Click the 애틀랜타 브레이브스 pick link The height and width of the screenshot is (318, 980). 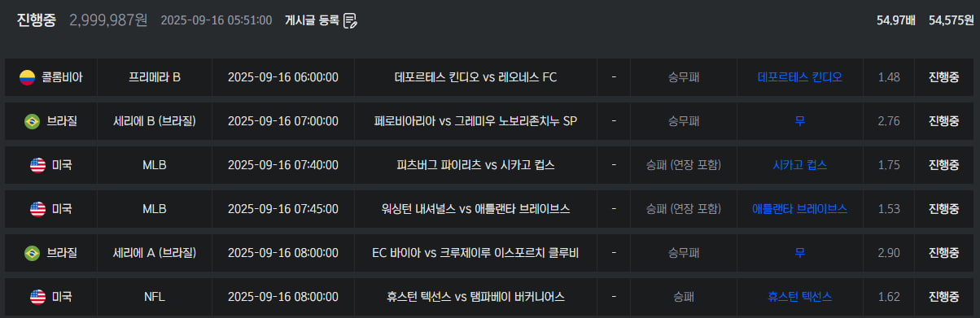[x=799, y=209]
